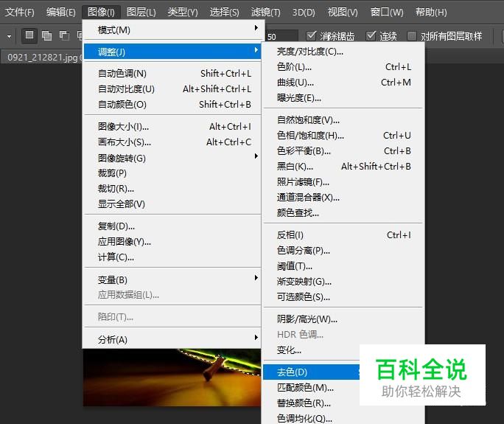
Task: Open the 黑白(K)... adjustment
Action: pos(343,167)
